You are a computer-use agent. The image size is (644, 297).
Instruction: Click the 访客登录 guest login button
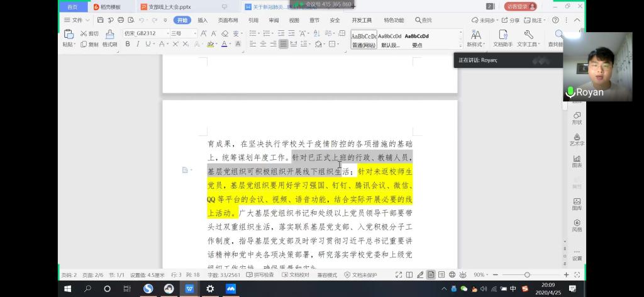click(x=520, y=6)
